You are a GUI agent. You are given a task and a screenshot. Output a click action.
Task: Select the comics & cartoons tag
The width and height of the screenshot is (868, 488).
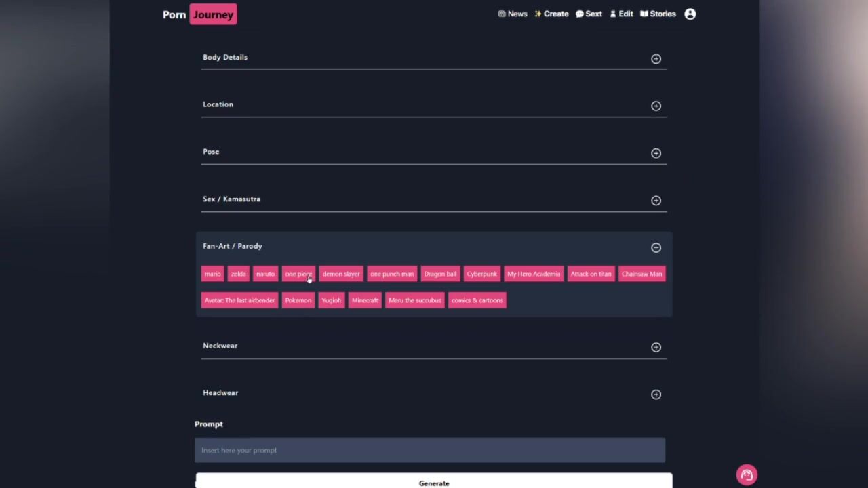click(477, 300)
